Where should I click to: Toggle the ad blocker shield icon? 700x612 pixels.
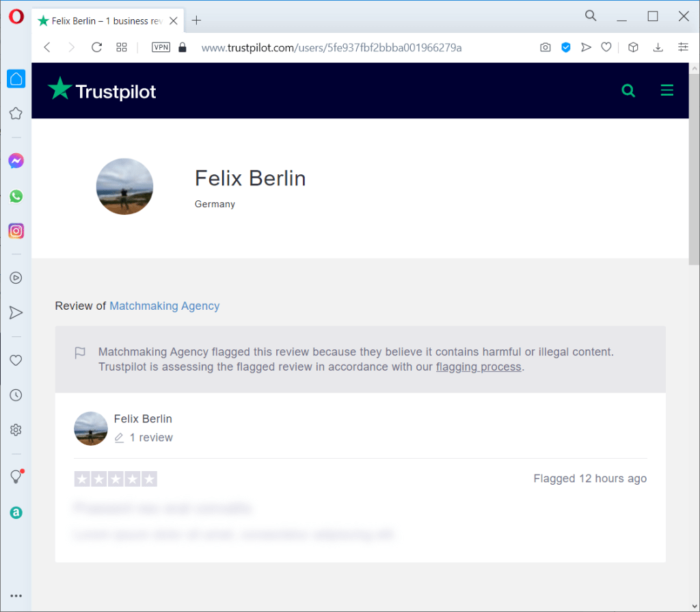(x=566, y=47)
